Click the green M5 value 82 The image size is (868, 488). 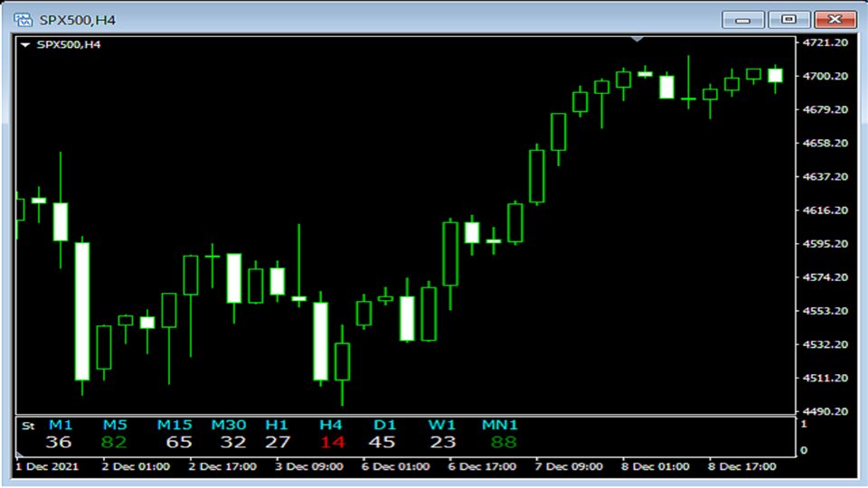click(114, 442)
